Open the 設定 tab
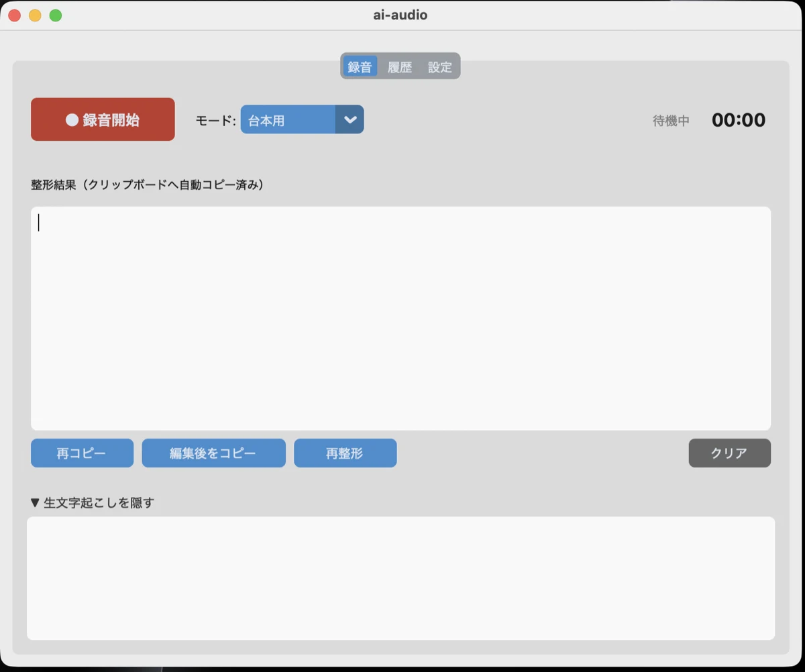 tap(440, 66)
